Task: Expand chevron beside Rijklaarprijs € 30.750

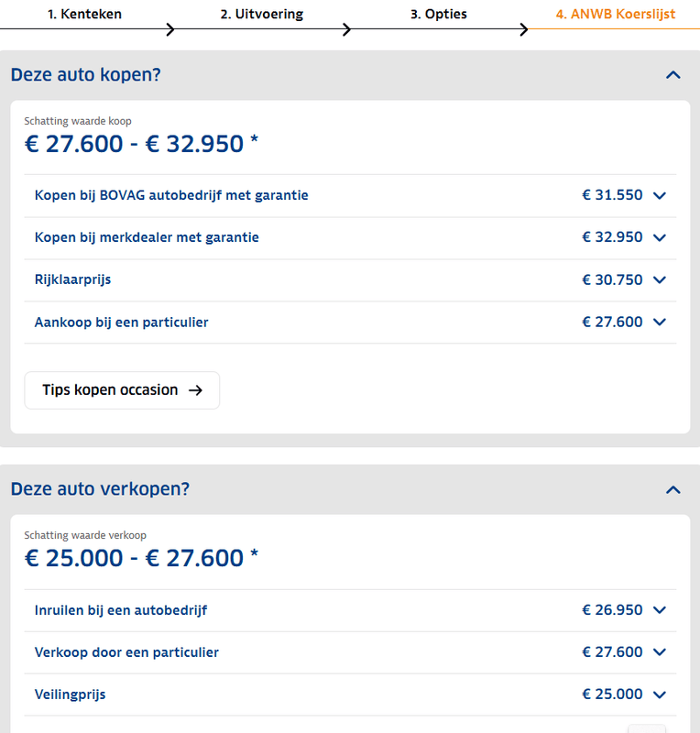Action: click(x=660, y=279)
